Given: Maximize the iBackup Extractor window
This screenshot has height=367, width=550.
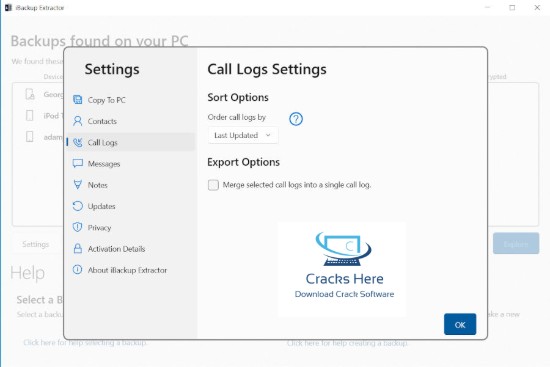Looking at the screenshot, I should [x=512, y=7].
